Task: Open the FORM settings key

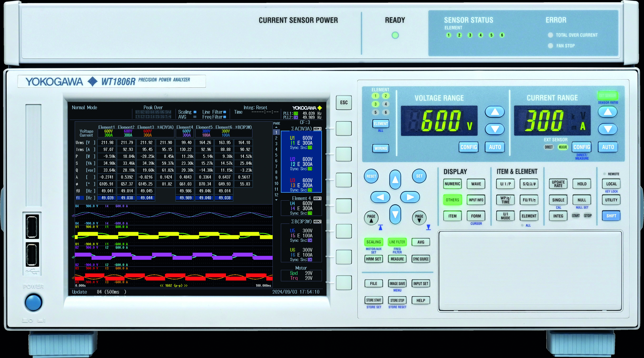Action: (x=476, y=216)
